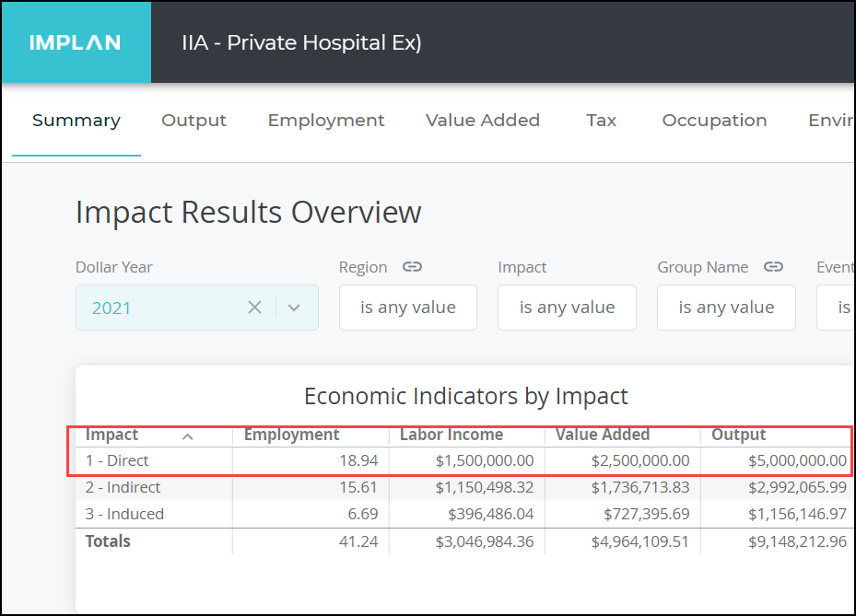Image resolution: width=856 pixels, height=616 pixels.
Task: Open the Occupation tab
Action: (714, 120)
